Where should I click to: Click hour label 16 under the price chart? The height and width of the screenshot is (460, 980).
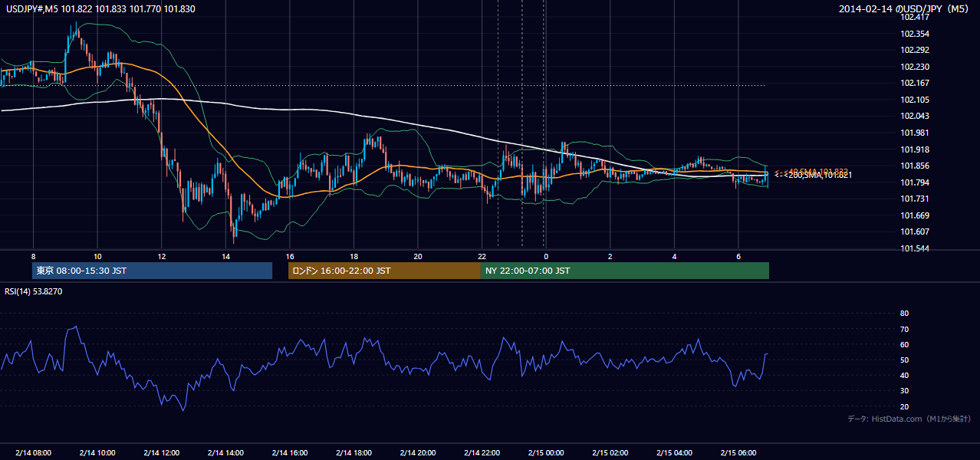click(289, 256)
